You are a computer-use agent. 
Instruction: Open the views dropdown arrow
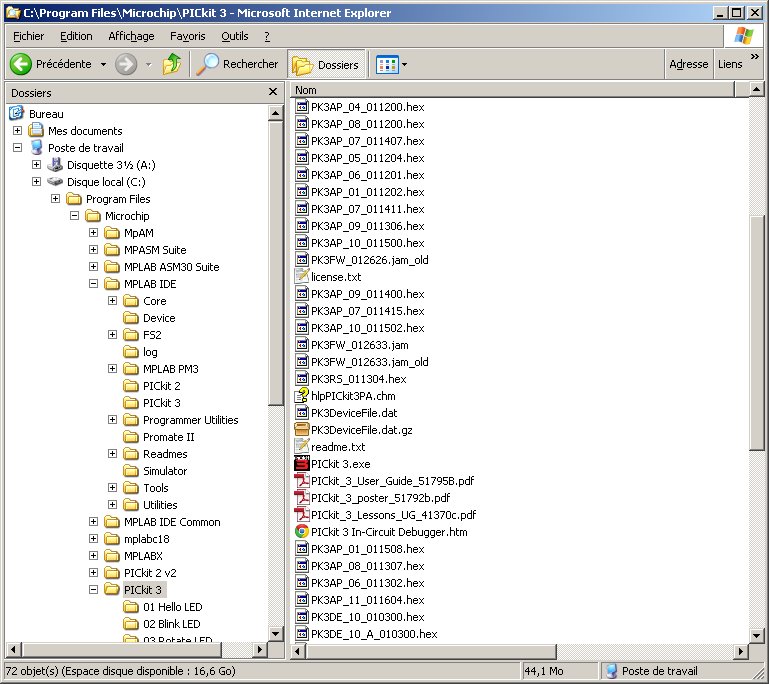405,64
